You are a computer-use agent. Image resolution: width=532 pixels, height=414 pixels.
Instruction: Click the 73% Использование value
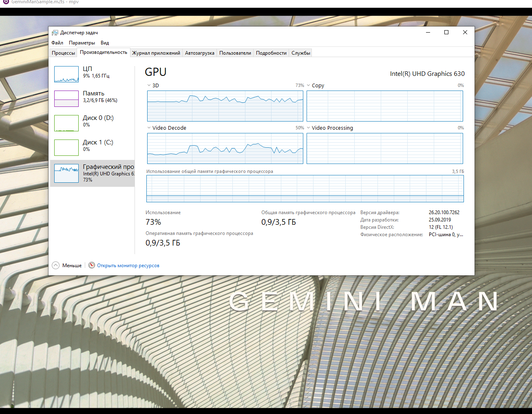click(153, 222)
